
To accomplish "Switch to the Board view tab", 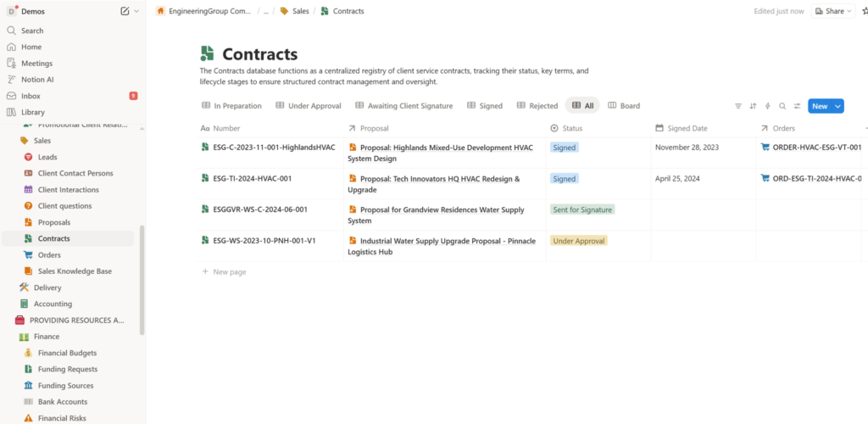I will [x=624, y=106].
